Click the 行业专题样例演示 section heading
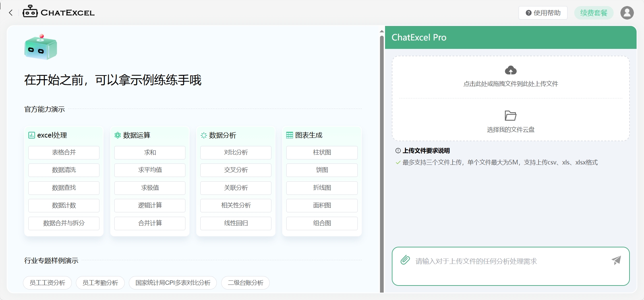 [51, 261]
